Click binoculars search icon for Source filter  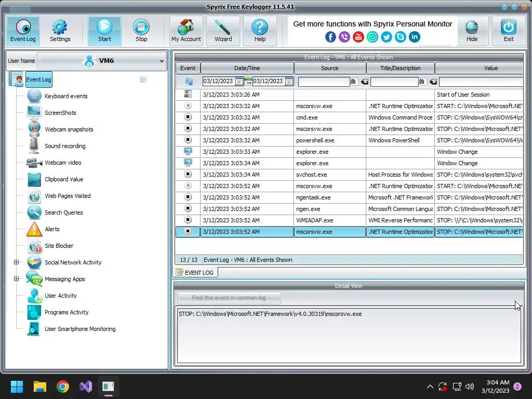click(353, 82)
